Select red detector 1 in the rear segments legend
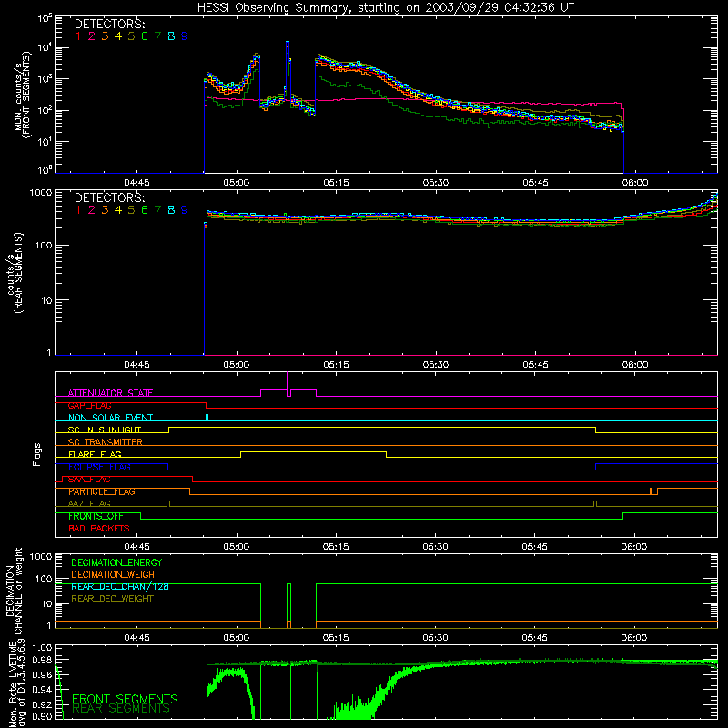 (x=78, y=210)
